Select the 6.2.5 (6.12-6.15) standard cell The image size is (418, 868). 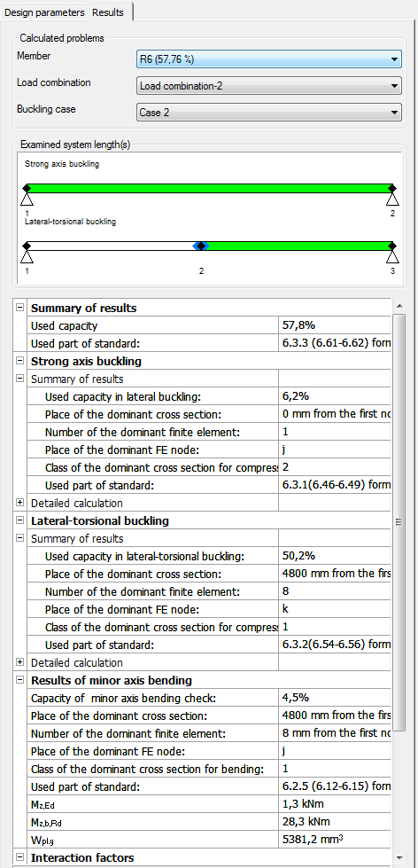pos(334,786)
